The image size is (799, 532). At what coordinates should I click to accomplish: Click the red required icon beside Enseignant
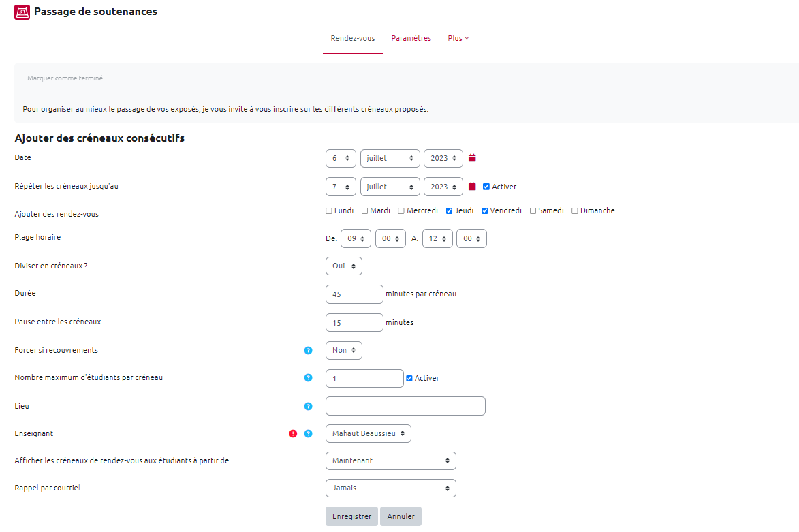[x=293, y=434]
